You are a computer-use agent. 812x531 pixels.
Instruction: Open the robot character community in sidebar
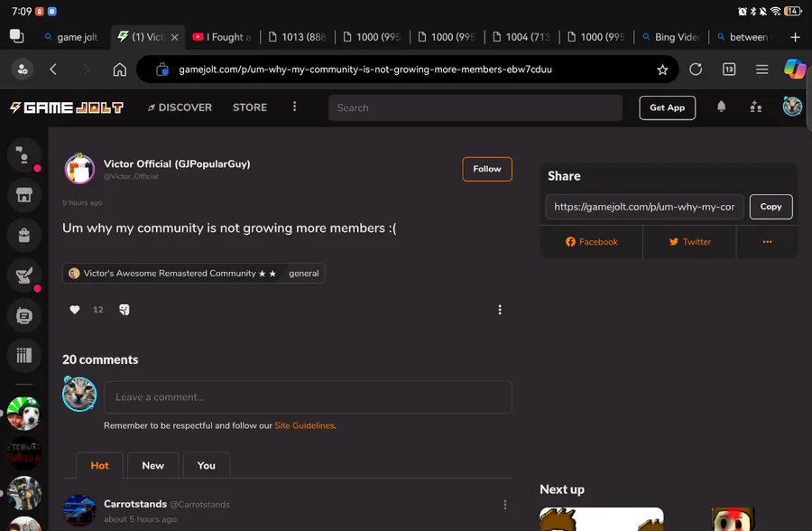(x=23, y=493)
